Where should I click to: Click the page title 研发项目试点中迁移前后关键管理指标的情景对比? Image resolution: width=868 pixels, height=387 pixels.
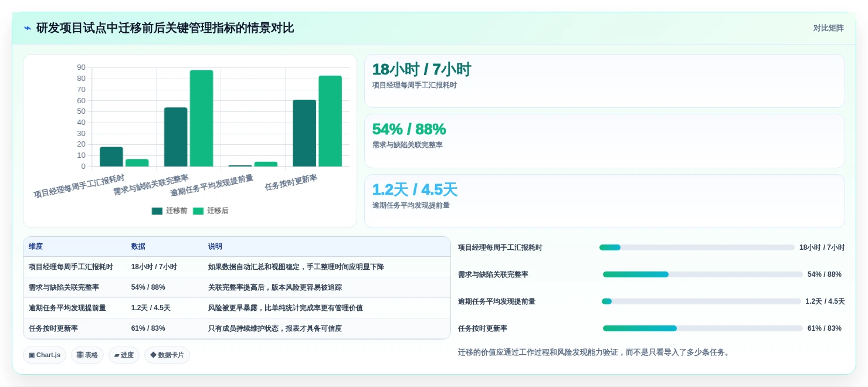click(165, 28)
